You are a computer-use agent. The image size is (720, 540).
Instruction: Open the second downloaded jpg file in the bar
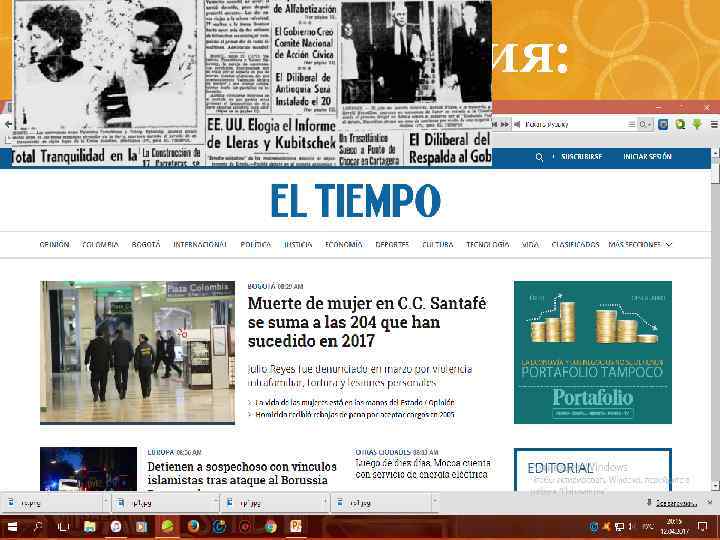click(162, 503)
